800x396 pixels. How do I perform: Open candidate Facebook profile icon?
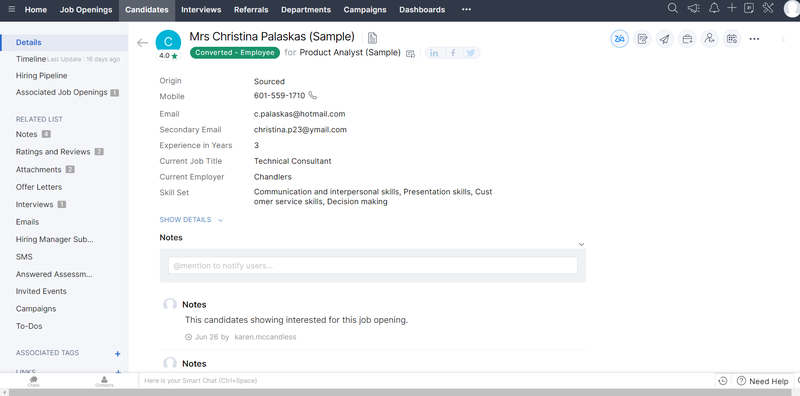tap(453, 53)
